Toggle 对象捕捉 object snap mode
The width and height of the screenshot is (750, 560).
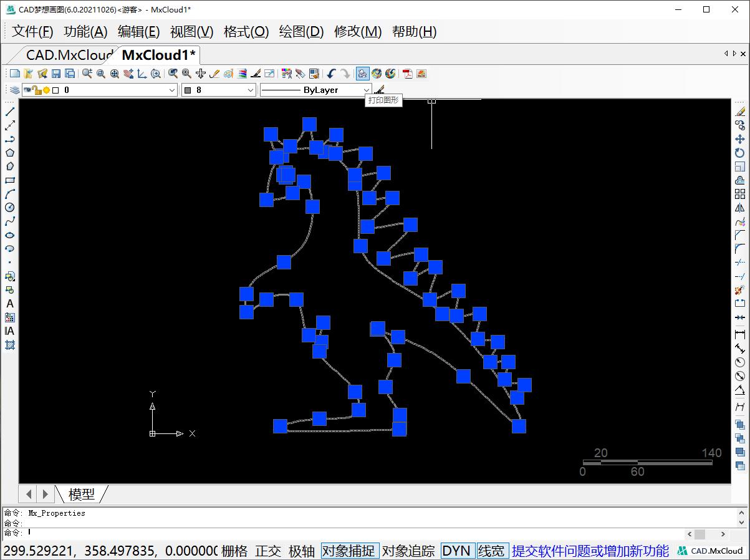coord(349,551)
